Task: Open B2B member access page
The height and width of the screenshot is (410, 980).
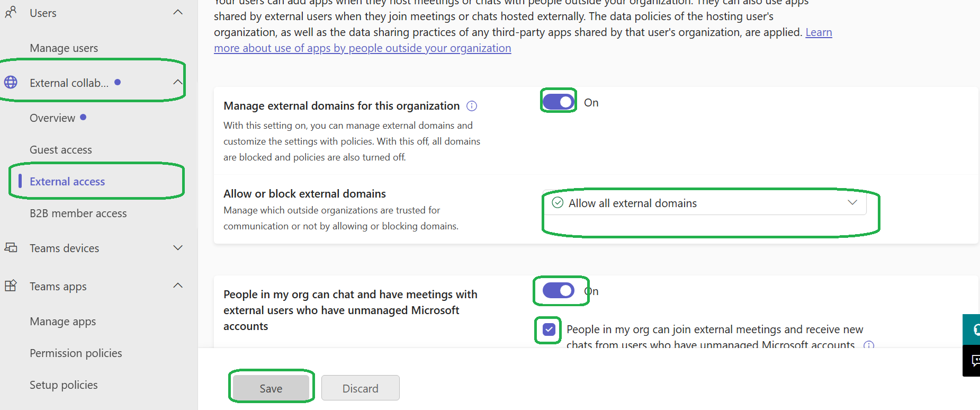Action: [x=78, y=213]
